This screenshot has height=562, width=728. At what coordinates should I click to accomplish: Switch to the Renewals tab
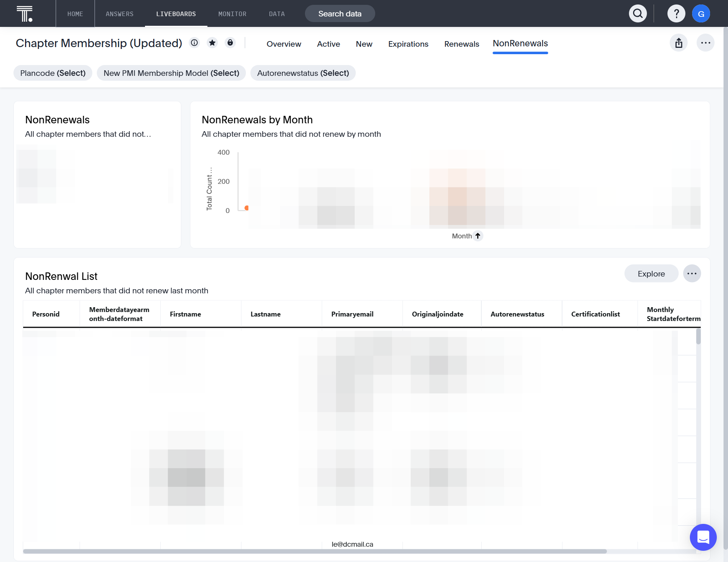pyautogui.click(x=462, y=44)
